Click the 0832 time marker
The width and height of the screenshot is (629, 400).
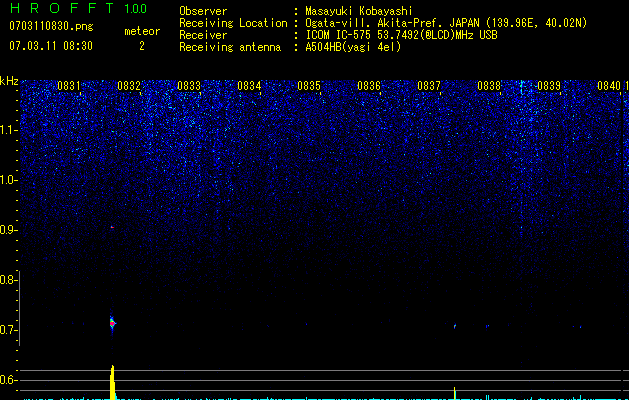[129, 86]
